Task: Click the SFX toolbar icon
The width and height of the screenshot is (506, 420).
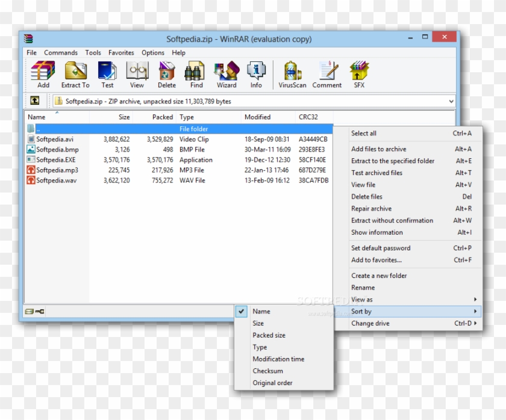Action: pyautogui.click(x=359, y=75)
